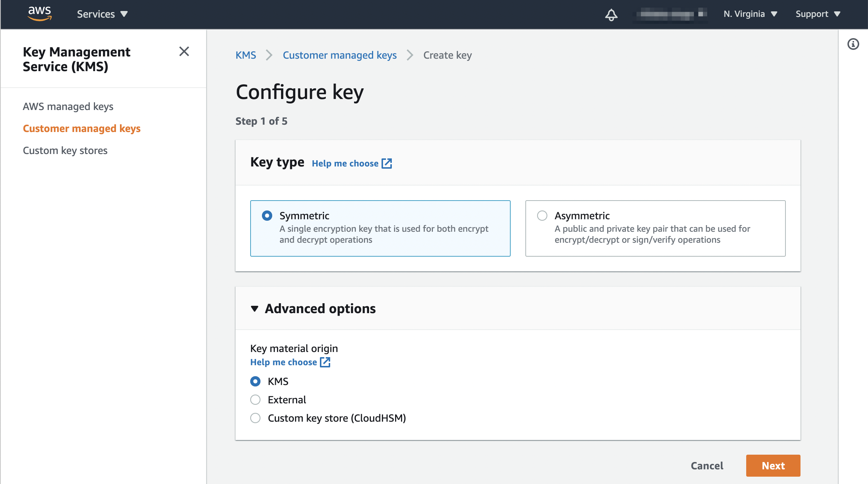Screen dimensions: 868x484
Task: Choose Custom key store (CloudHSM) option
Action: tap(255, 418)
